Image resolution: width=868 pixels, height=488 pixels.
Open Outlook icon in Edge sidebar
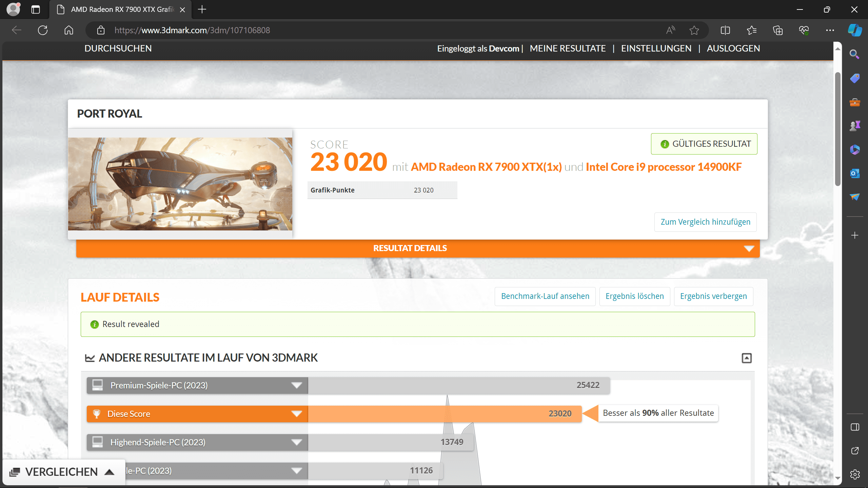(x=855, y=174)
